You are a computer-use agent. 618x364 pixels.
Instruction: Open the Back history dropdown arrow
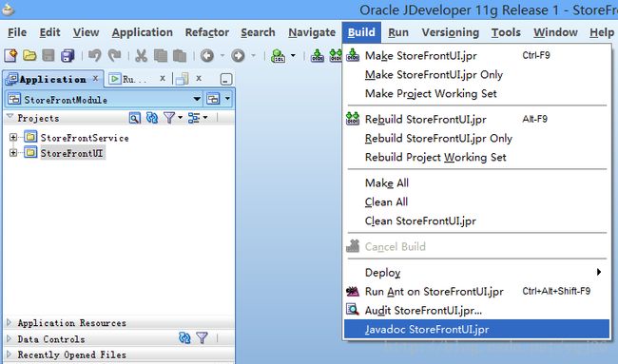(222, 55)
